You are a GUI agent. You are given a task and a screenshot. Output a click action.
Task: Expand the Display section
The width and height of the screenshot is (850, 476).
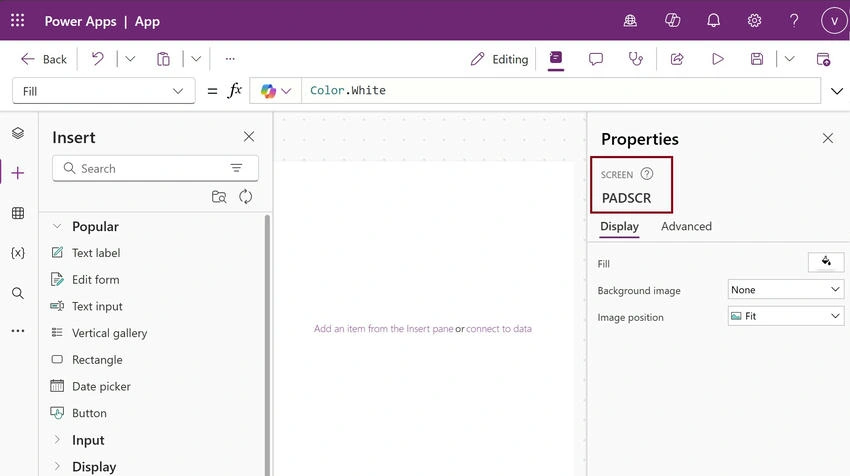point(57,466)
